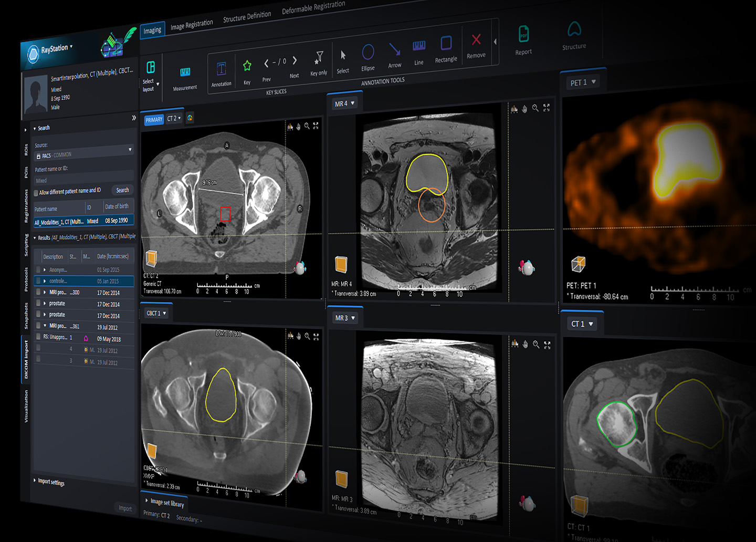The width and height of the screenshot is (756, 542).
Task: Enable Allow different patient name and ID
Action: pyautogui.click(x=36, y=193)
